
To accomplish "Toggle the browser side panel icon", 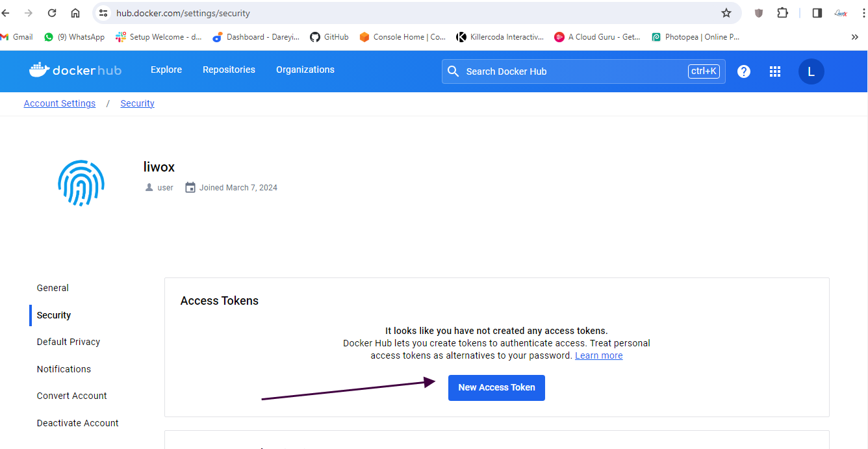I will coord(817,13).
